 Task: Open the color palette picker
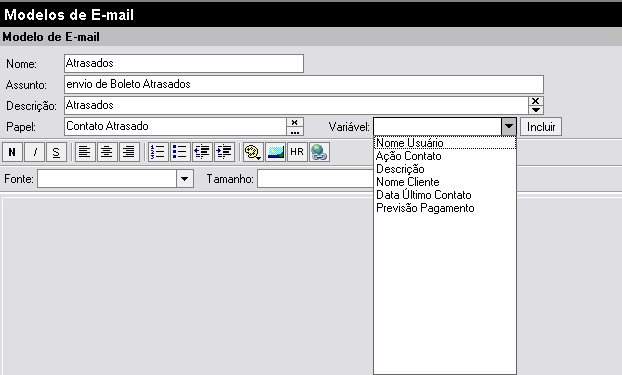point(253,152)
